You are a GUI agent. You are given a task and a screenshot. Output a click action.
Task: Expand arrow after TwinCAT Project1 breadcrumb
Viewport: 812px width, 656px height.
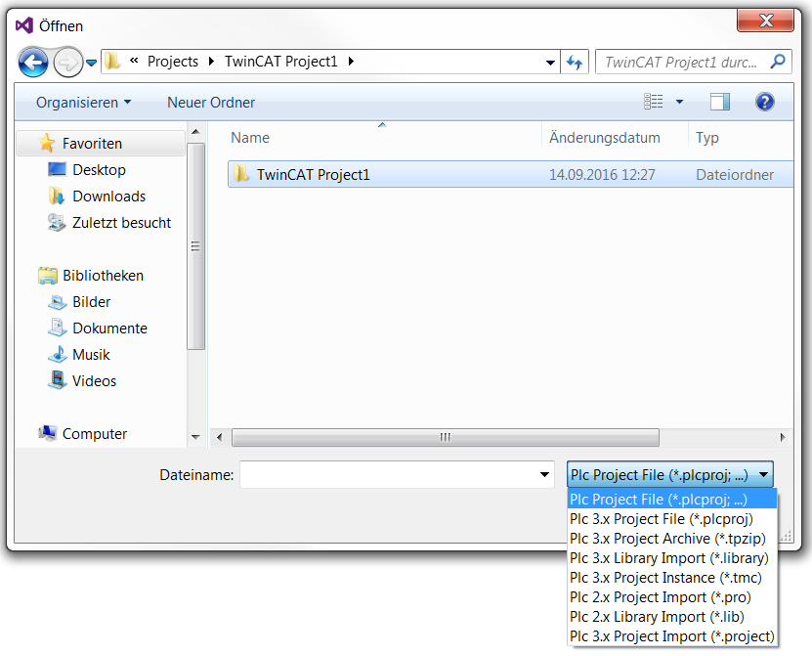(x=351, y=62)
